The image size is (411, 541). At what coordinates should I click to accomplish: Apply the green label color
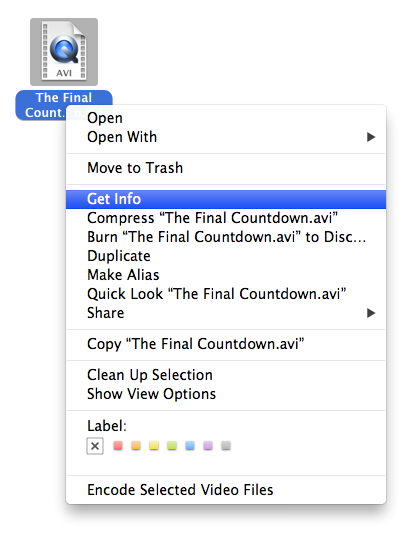tap(172, 446)
